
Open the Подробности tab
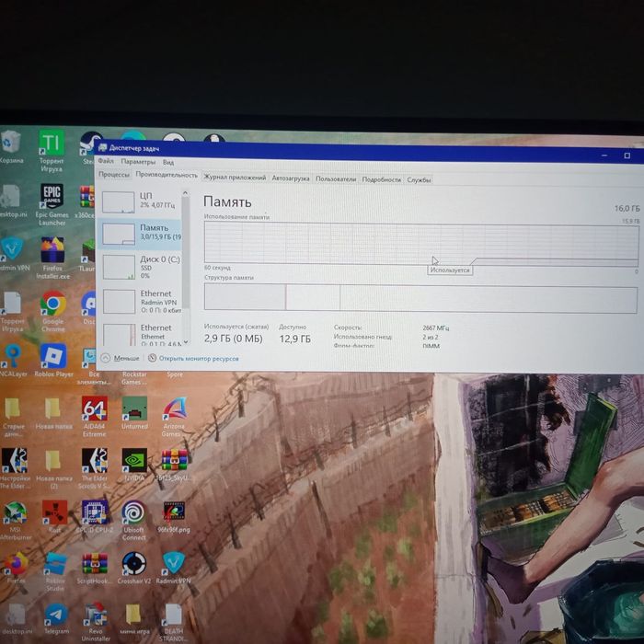coord(381,179)
